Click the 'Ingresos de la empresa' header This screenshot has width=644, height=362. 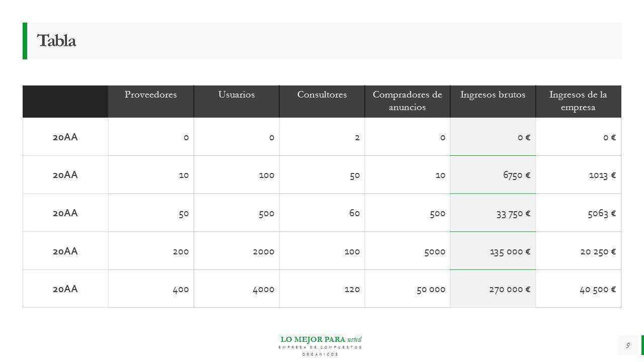click(x=579, y=101)
